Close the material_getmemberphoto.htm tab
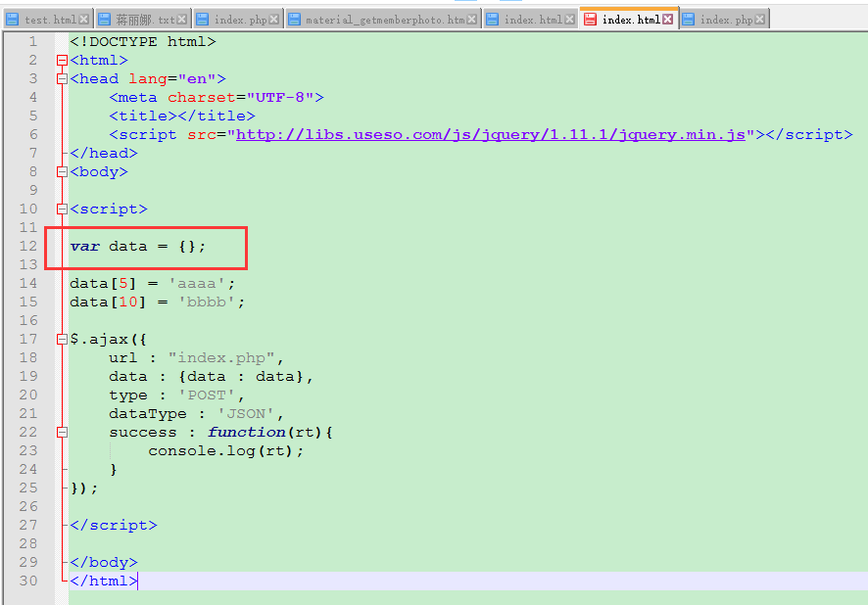The image size is (868, 605). (471, 20)
